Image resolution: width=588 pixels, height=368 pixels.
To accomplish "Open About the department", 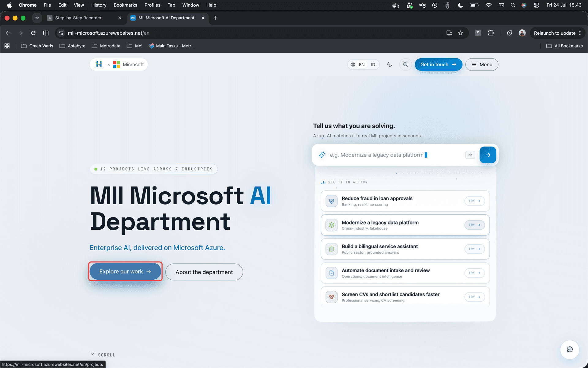I will pyautogui.click(x=204, y=272).
